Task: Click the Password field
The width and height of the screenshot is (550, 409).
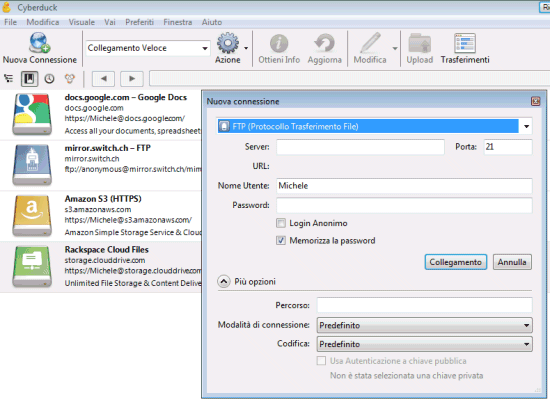Action: (404, 205)
